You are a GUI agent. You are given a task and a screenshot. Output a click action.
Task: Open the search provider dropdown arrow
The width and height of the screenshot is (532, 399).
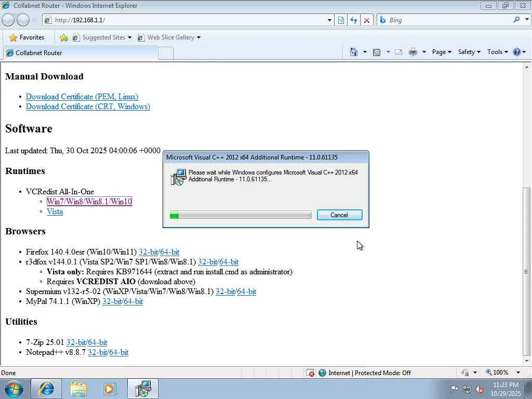[x=527, y=20]
